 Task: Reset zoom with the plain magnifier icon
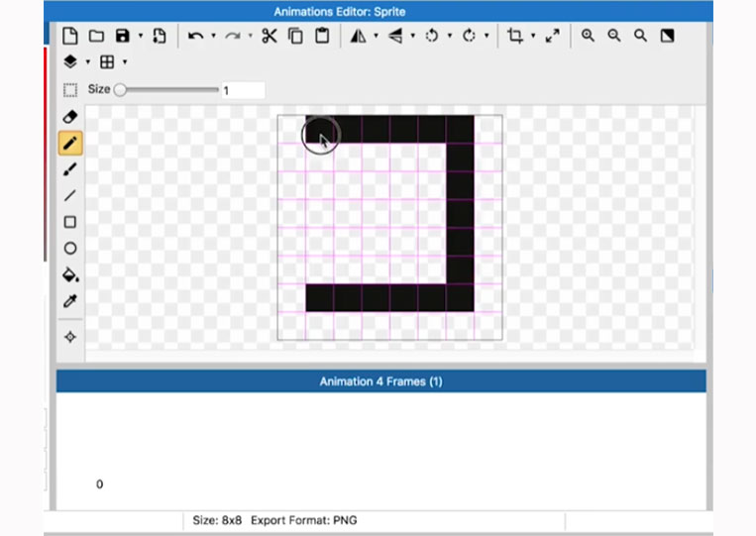coord(641,36)
